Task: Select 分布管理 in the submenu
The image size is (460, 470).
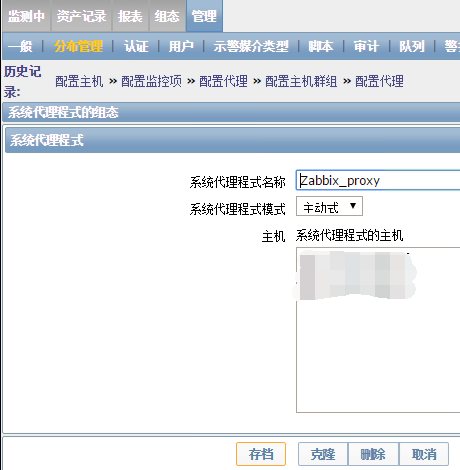Action: [78, 46]
